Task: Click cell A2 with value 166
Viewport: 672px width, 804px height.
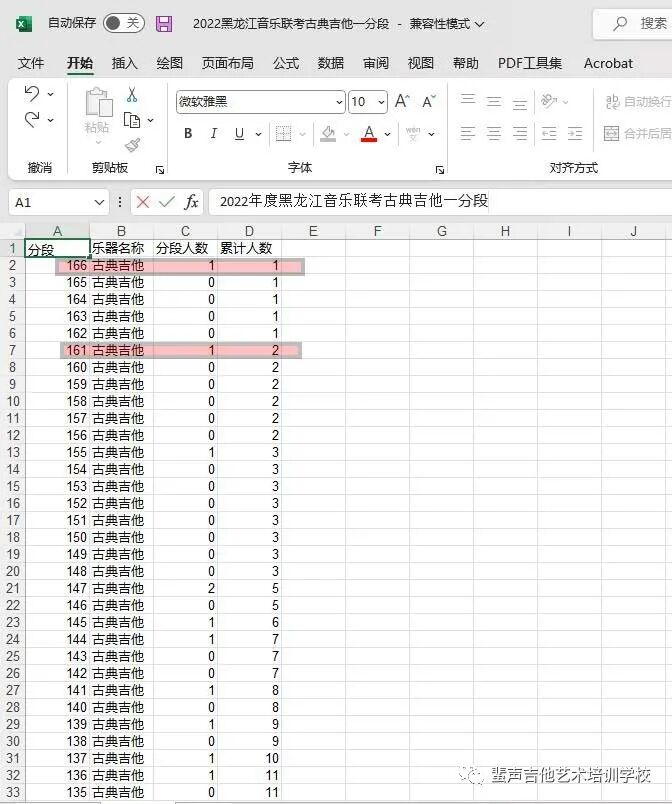Action: [x=57, y=265]
